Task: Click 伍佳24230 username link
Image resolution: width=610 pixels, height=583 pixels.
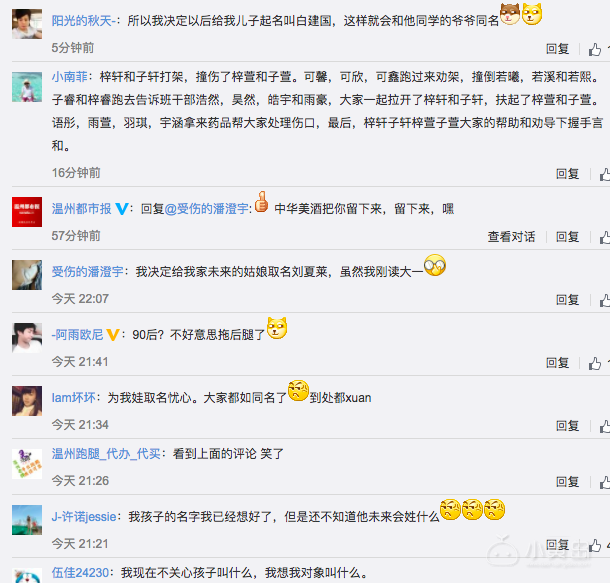Action: 81,572
